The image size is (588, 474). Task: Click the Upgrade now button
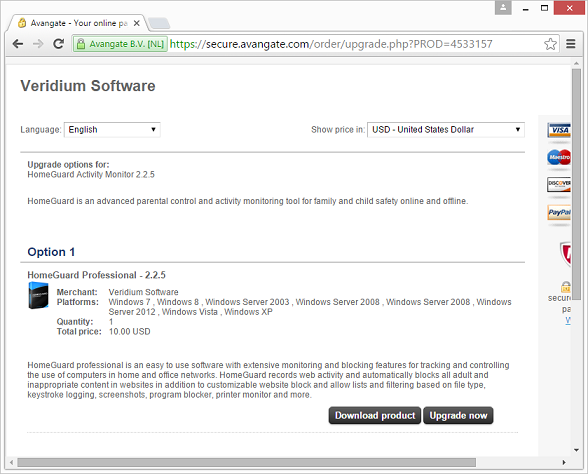click(458, 416)
